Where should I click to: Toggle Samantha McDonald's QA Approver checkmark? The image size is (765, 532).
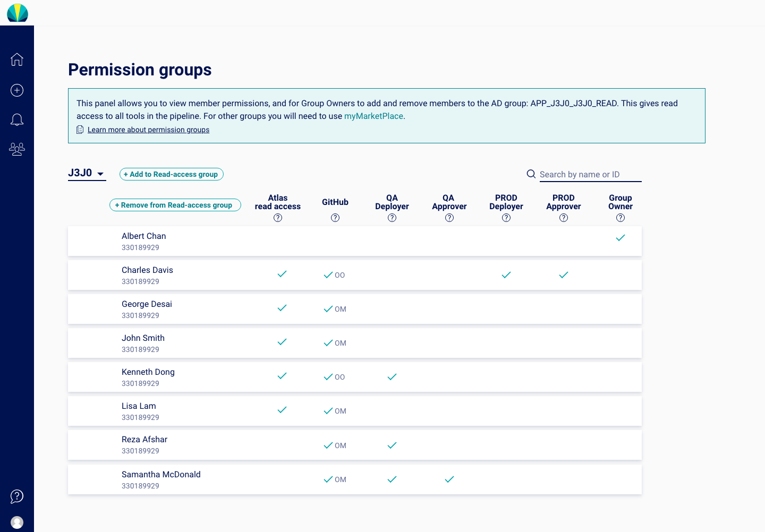coord(449,479)
